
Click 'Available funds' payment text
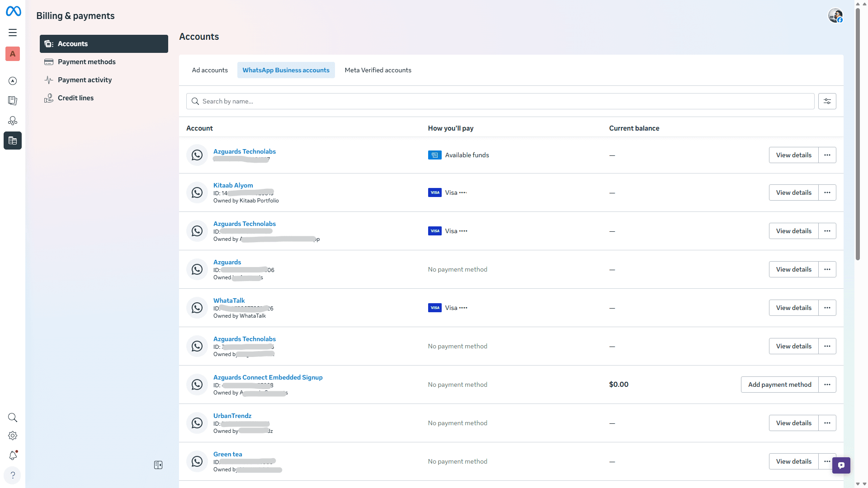pos(467,155)
